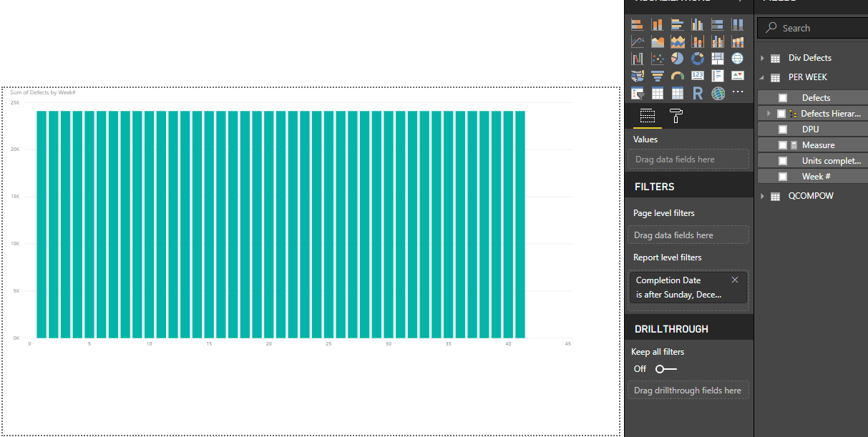The width and height of the screenshot is (868, 437).
Task: Select the ArcGIS map visual
Action: [717, 94]
